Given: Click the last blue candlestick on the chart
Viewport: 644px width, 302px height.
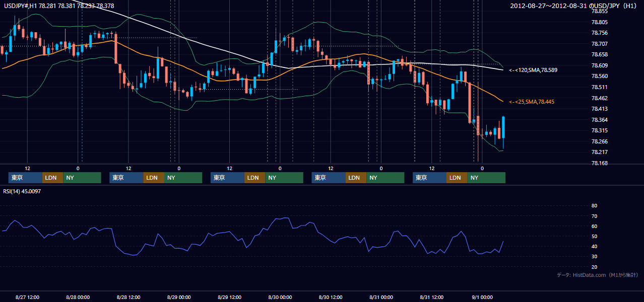Looking at the screenshot, I should click(x=503, y=127).
